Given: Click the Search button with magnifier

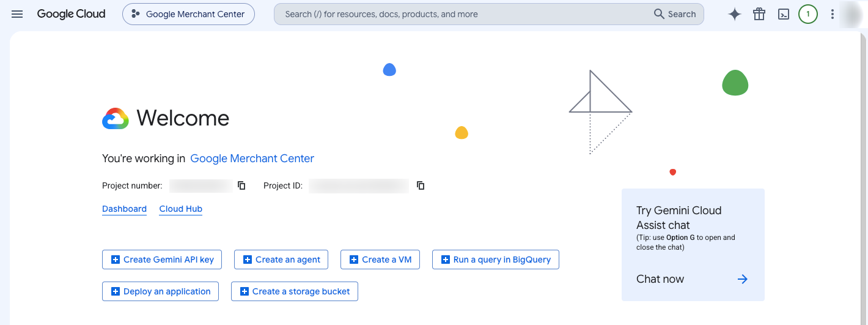Looking at the screenshot, I should click(675, 14).
